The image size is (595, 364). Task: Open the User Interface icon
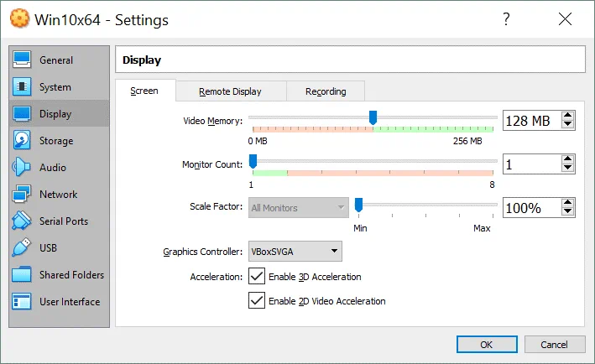23,302
